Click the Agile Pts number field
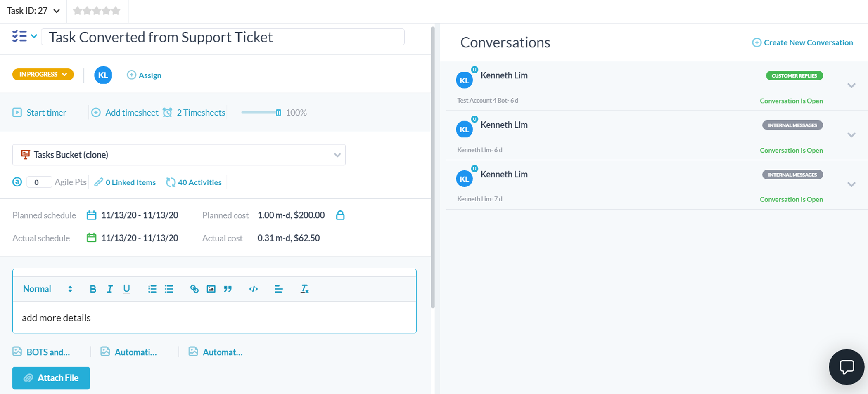Image resolution: width=868 pixels, height=394 pixels. pos(39,182)
